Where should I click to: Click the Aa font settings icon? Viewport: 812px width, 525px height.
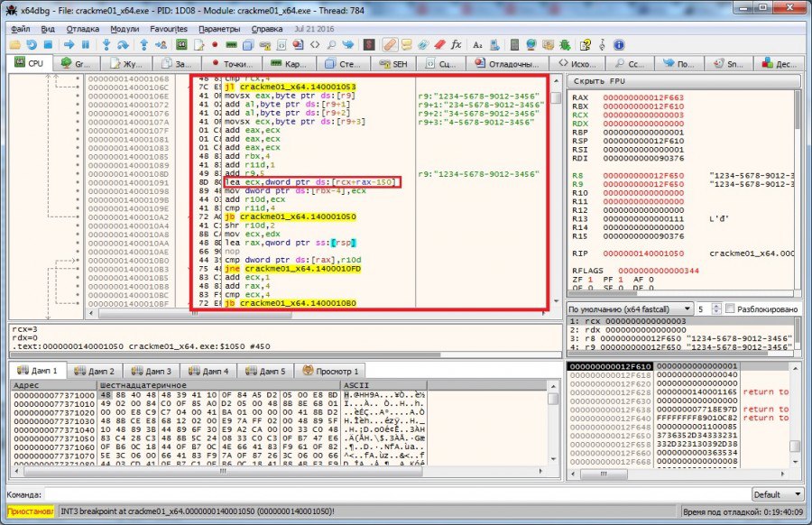(x=478, y=43)
